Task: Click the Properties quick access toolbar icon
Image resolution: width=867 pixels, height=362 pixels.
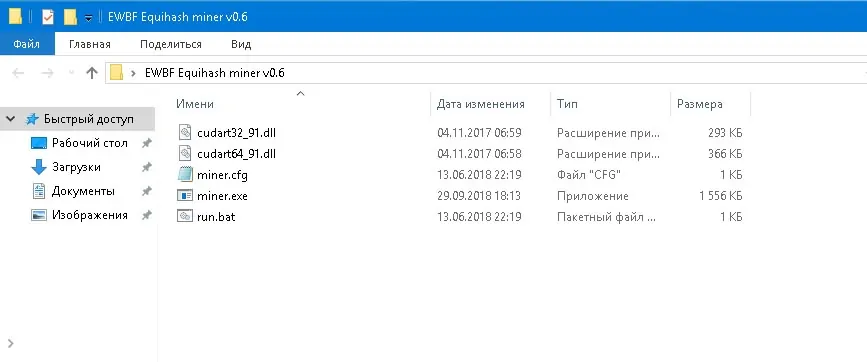Action: tap(48, 17)
